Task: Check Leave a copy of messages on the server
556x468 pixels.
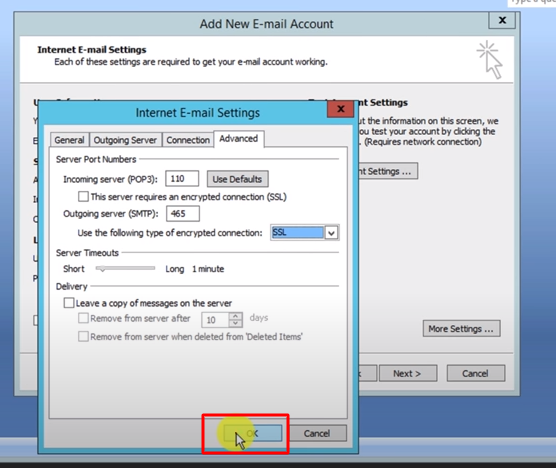Action: coord(69,303)
